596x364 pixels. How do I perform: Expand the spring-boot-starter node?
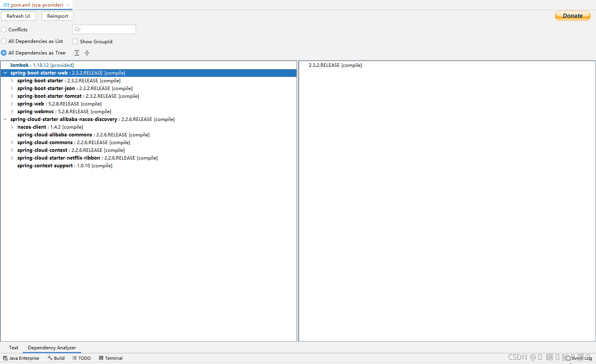point(12,81)
